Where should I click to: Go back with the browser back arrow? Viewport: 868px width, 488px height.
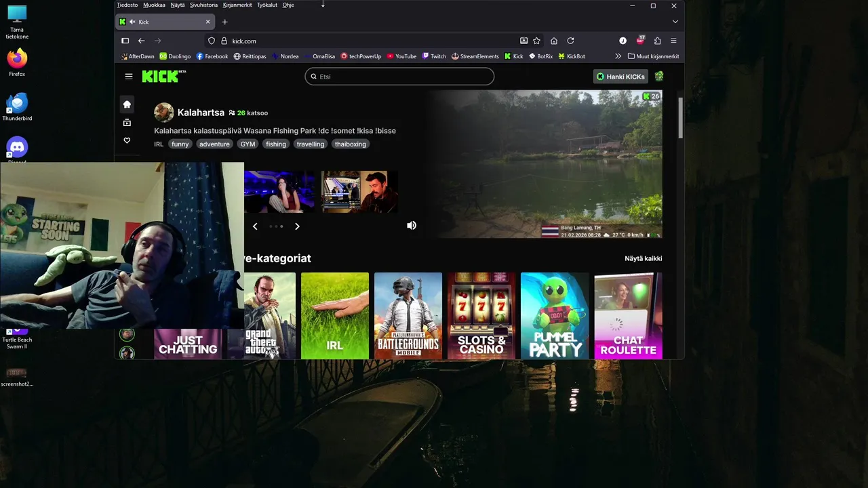142,41
